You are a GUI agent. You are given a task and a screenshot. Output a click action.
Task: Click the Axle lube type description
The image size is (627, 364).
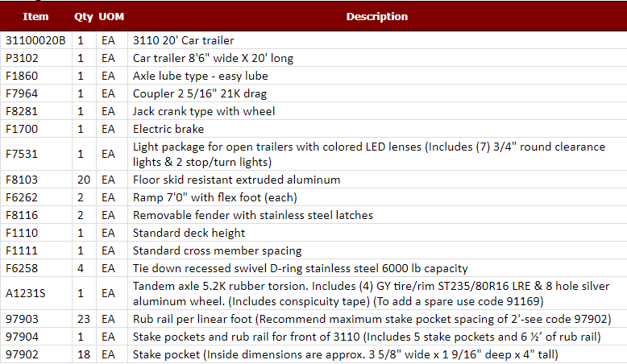click(201, 76)
